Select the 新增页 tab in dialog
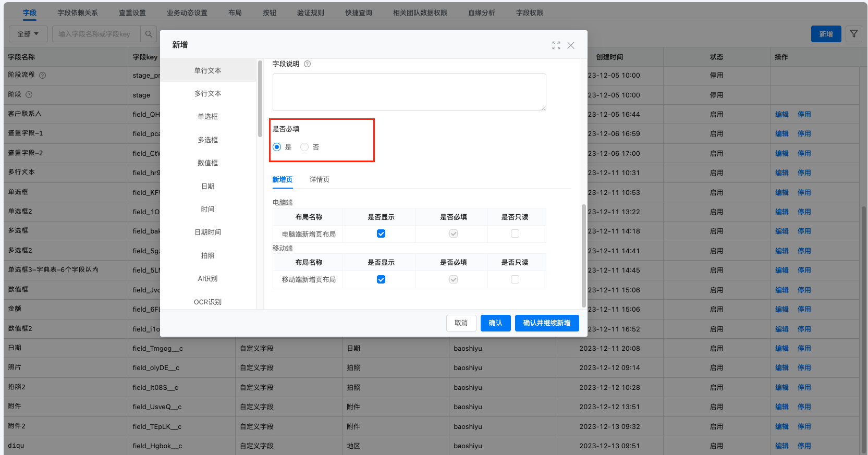This screenshot has height=455, width=868. pos(283,179)
